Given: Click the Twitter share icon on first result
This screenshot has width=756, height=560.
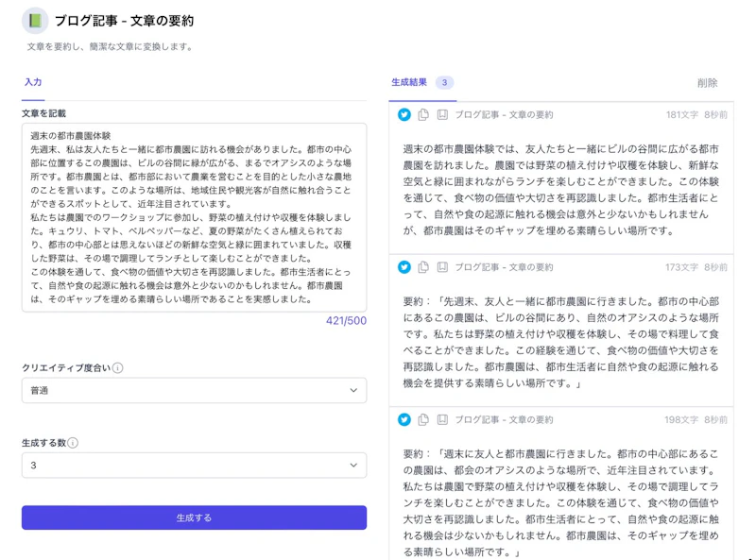Looking at the screenshot, I should click(404, 114).
